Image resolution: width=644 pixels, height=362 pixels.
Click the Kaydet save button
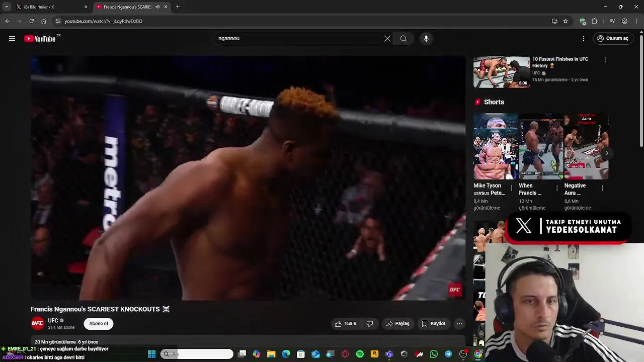433,324
